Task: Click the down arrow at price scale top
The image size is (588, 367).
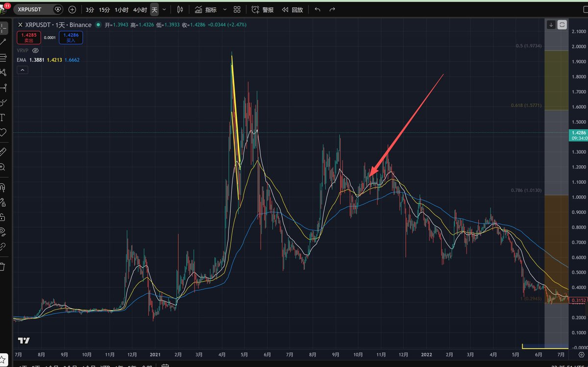Action: [x=551, y=24]
